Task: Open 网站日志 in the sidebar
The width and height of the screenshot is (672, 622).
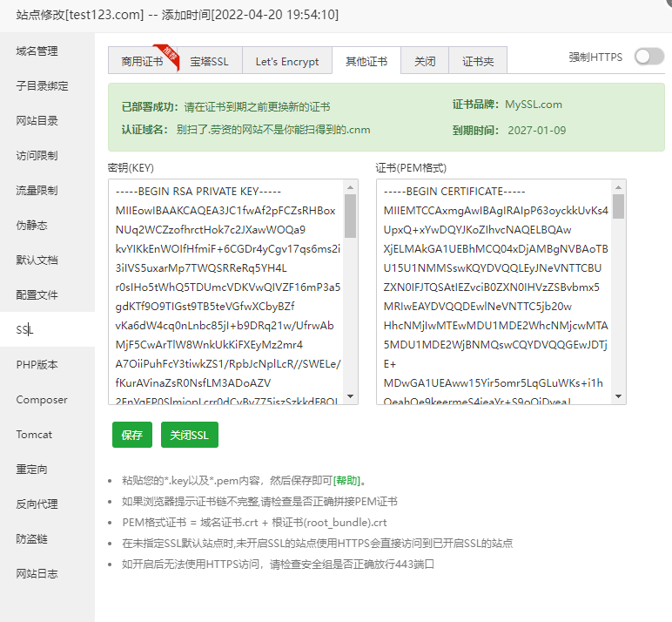Action: pos(37,574)
